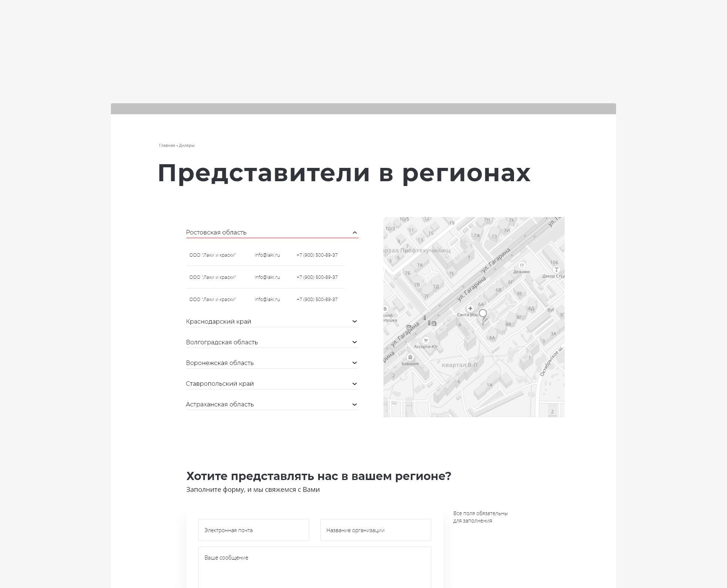Viewport: 727px width, 588px height.
Task: Click building number 7Е on the map
Action: [x=452, y=274]
